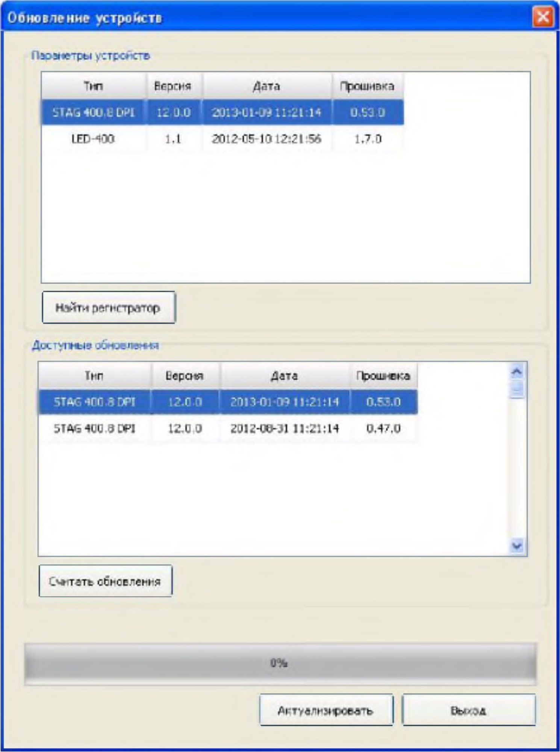Click firmware value 1.7.0

point(368,139)
